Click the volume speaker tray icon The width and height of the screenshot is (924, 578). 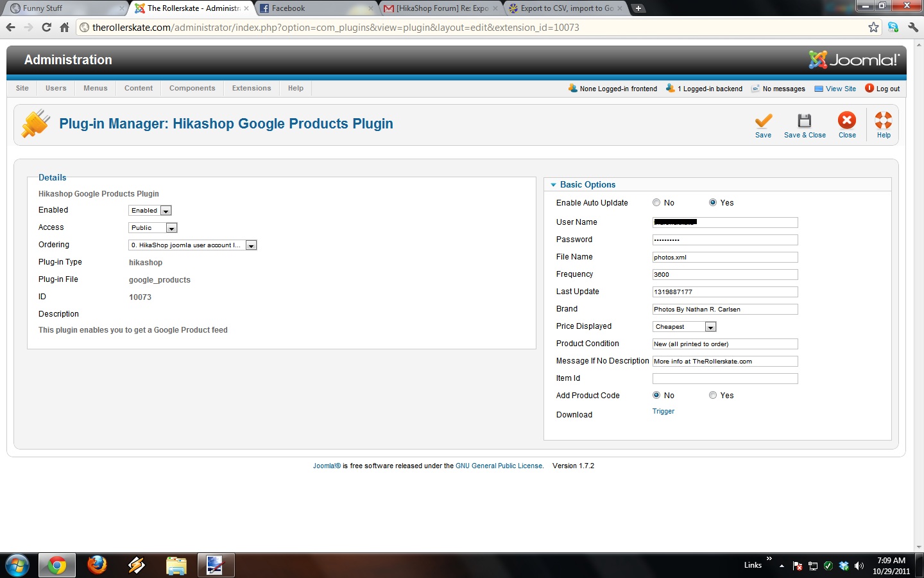coord(859,566)
